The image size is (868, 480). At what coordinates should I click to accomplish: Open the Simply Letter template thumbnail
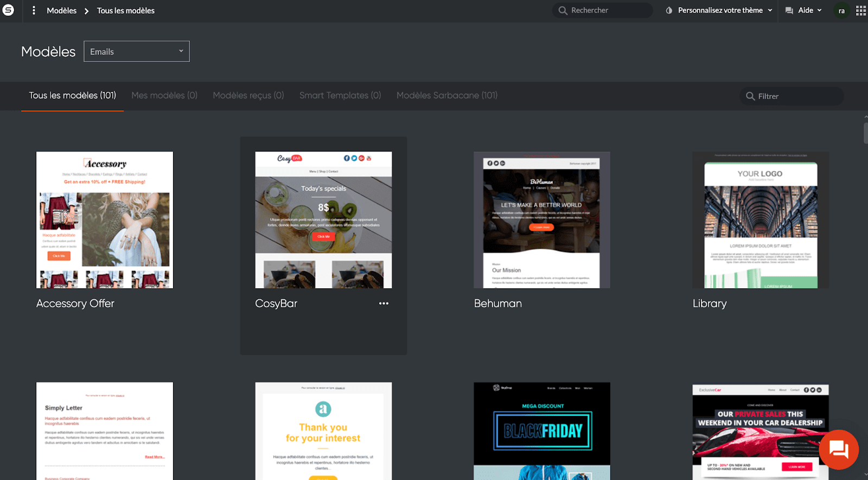pyautogui.click(x=105, y=431)
